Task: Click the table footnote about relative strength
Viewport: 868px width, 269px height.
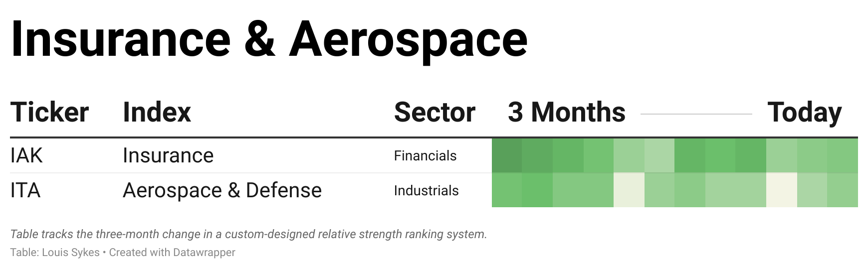Action: (x=248, y=234)
